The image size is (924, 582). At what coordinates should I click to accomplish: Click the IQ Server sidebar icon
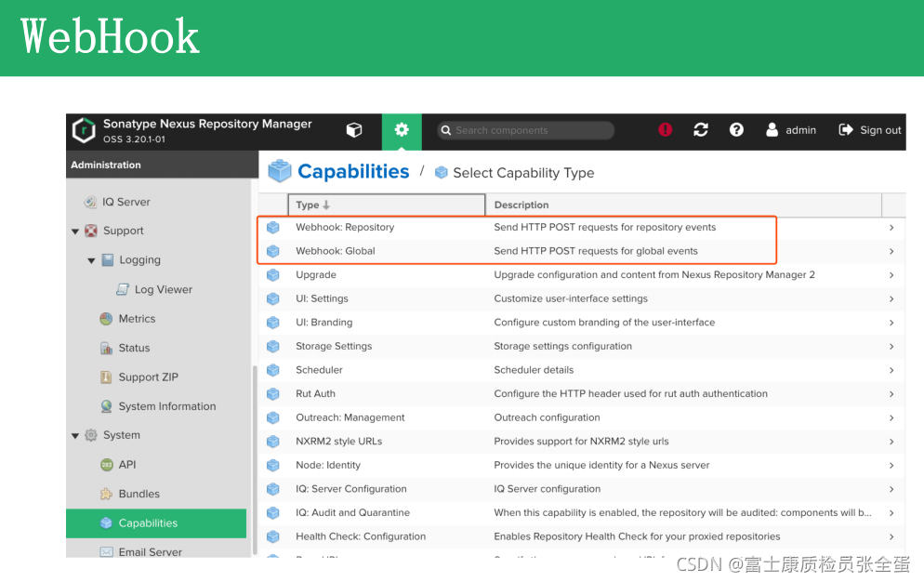[90, 203]
